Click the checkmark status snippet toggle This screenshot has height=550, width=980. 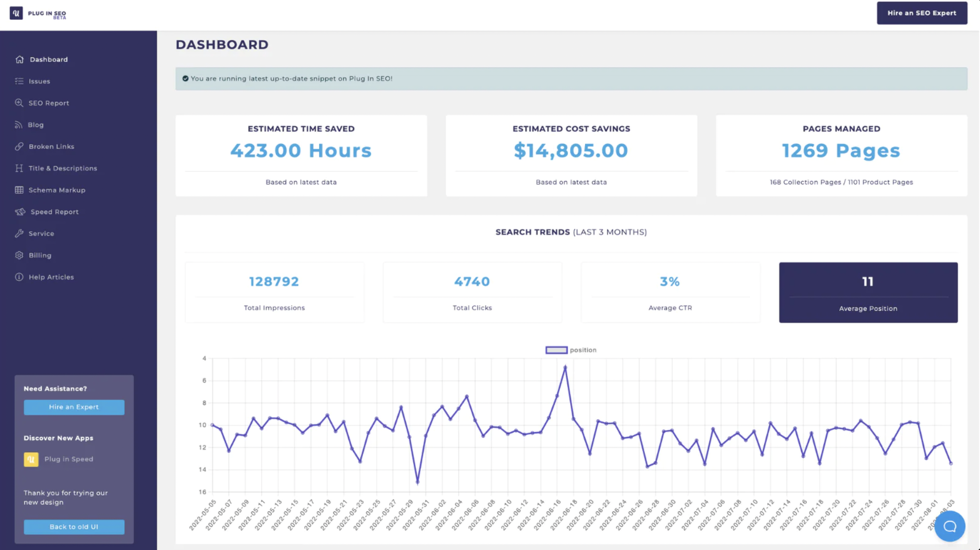(x=185, y=79)
